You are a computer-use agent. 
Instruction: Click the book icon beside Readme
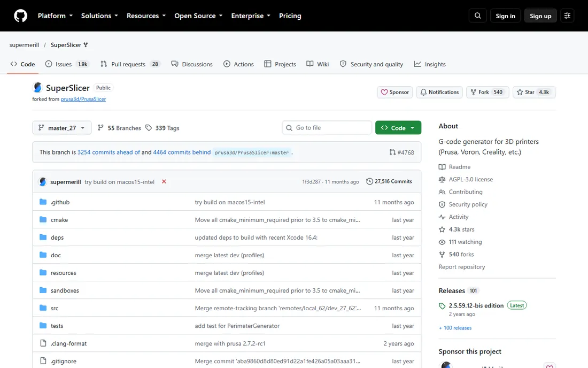click(442, 167)
